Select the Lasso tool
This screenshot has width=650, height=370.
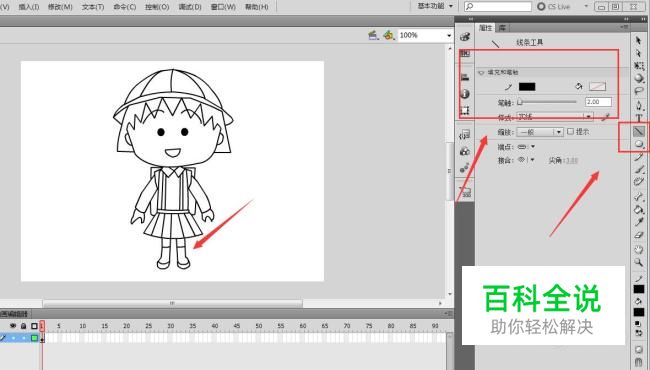(638, 91)
